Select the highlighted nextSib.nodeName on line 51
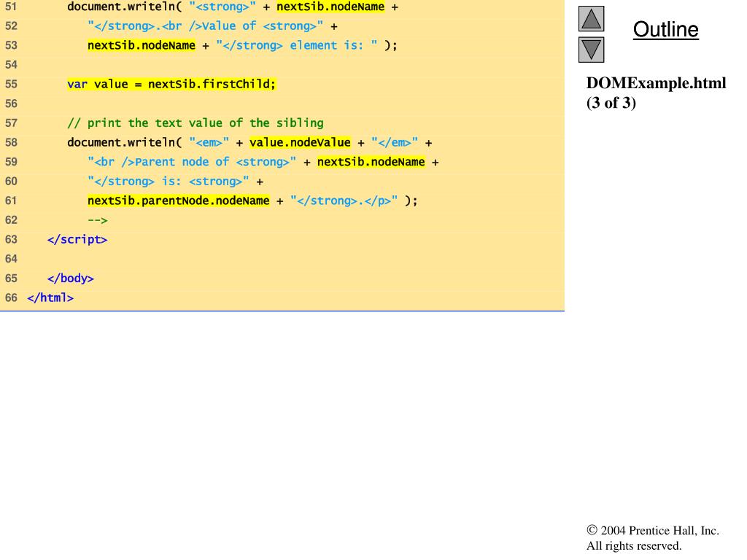This screenshot has height=560, width=747. click(330, 7)
